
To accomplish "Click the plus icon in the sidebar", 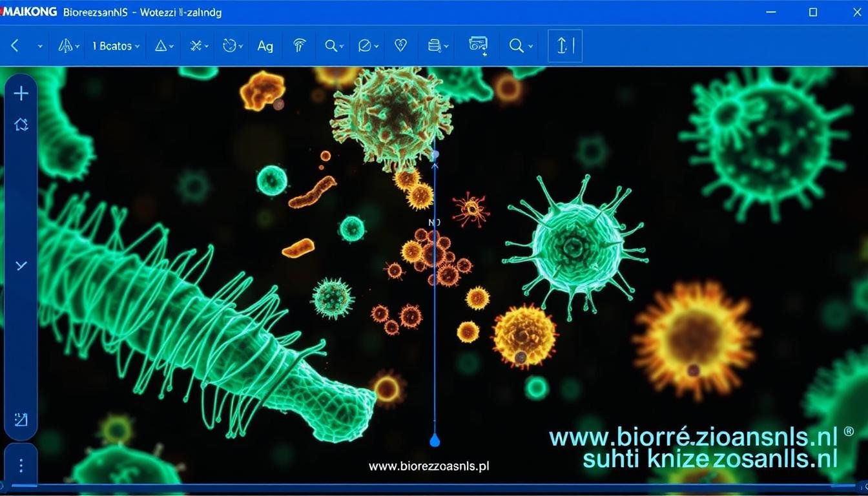I will coord(21,93).
